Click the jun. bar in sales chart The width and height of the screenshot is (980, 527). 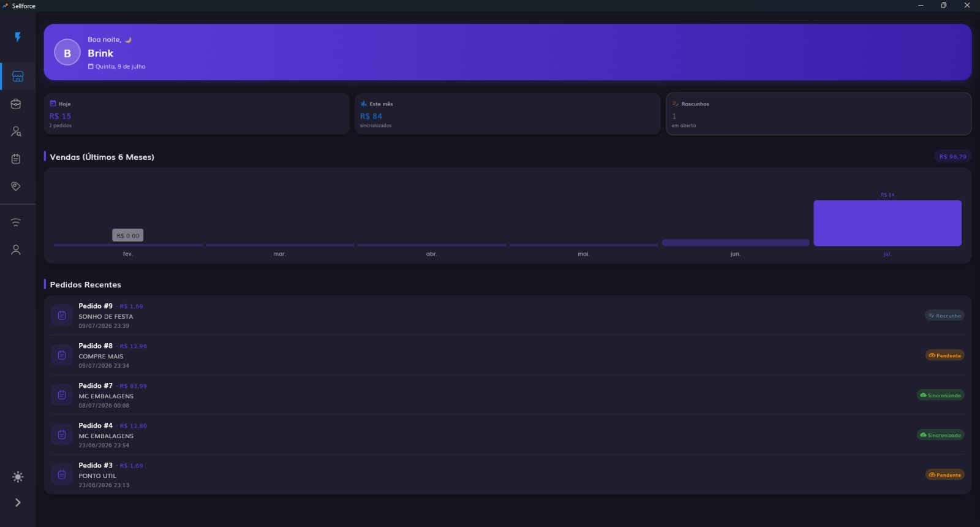tap(736, 243)
